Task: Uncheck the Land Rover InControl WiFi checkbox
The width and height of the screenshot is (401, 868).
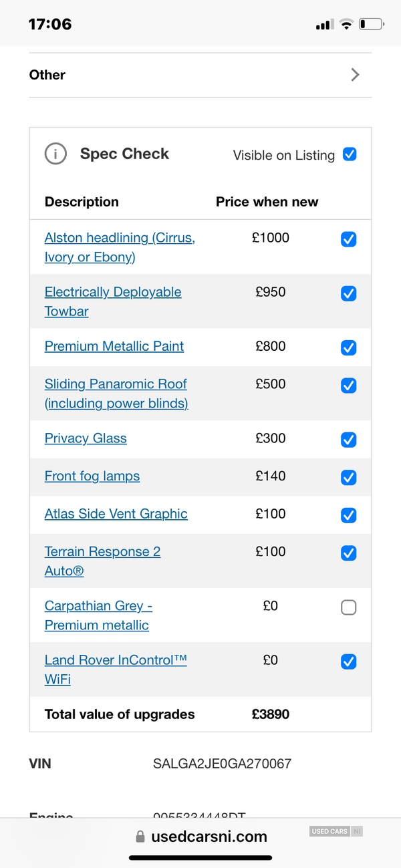Action: pyautogui.click(x=349, y=662)
